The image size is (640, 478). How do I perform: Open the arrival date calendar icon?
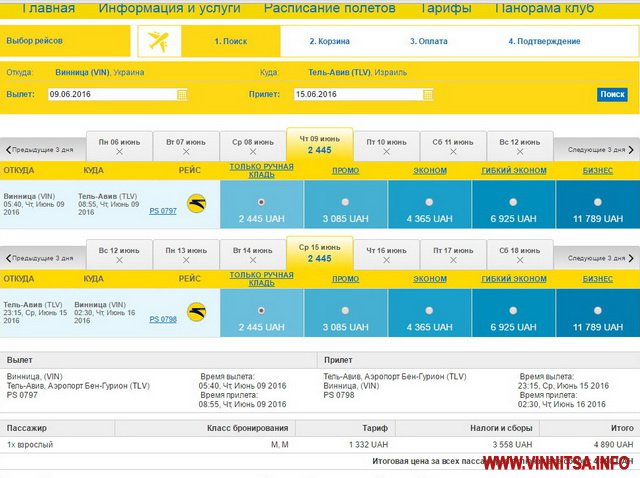tap(428, 94)
